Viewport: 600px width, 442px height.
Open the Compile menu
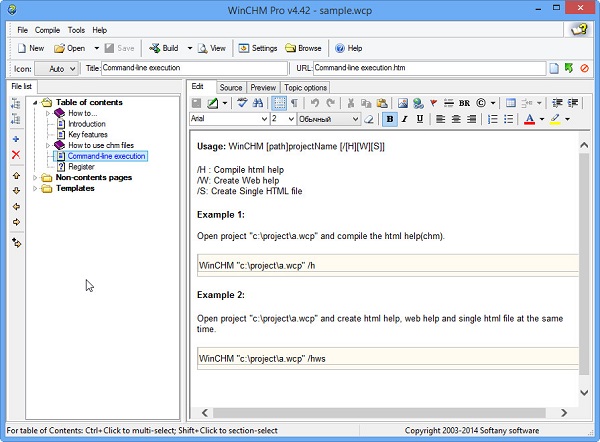pos(47,30)
